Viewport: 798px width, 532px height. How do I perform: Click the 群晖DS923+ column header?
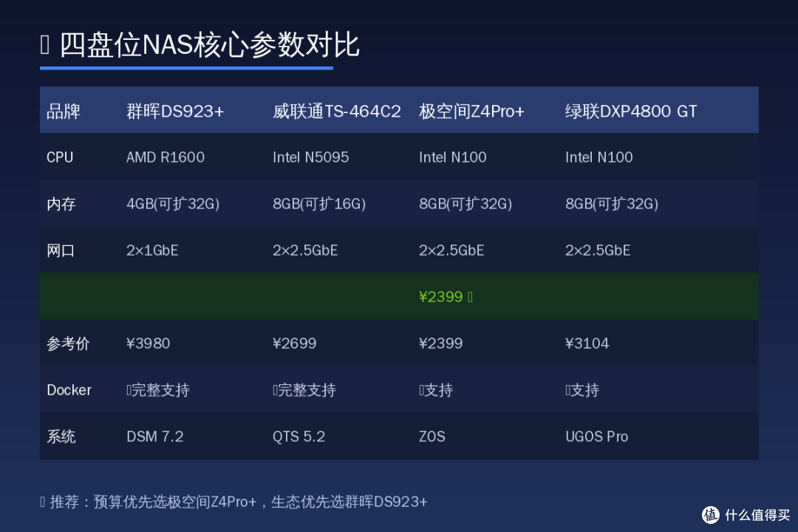(x=175, y=111)
